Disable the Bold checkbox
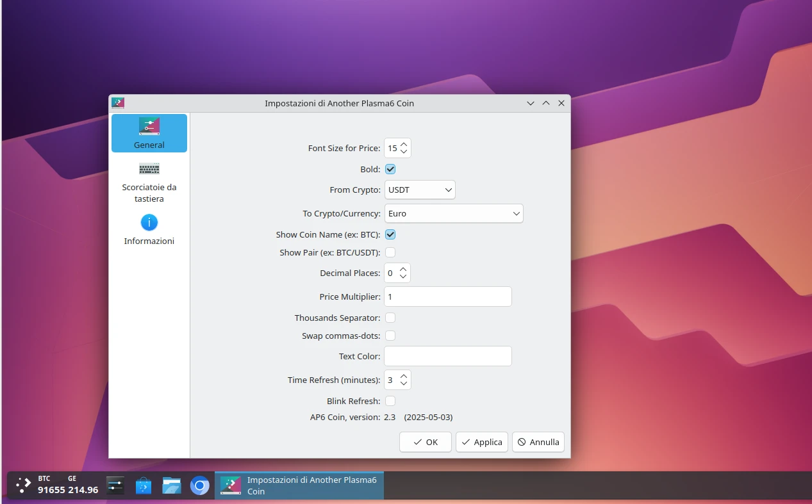The image size is (812, 504). tap(390, 169)
